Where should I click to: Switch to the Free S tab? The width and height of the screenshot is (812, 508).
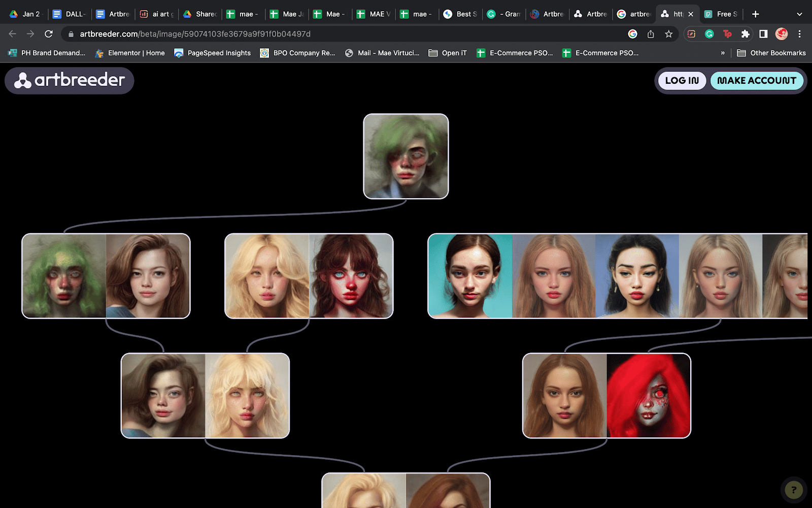tap(721, 14)
